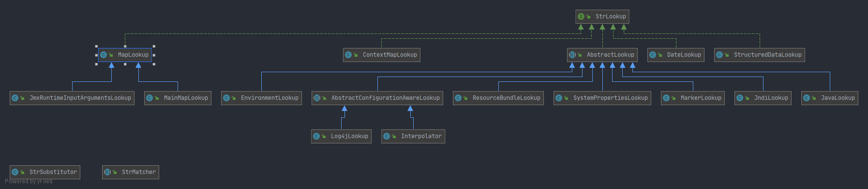Click the abstract class icon on the AbstractLookup node

572,55
